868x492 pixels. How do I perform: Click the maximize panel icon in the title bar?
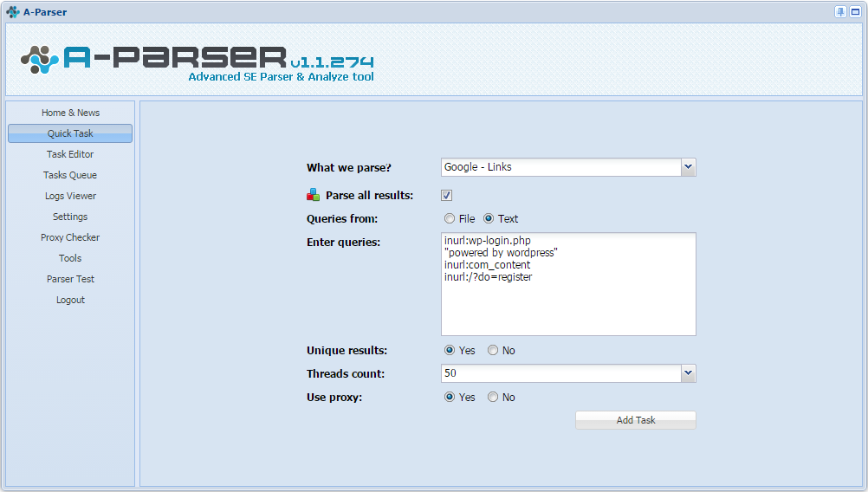(x=855, y=11)
